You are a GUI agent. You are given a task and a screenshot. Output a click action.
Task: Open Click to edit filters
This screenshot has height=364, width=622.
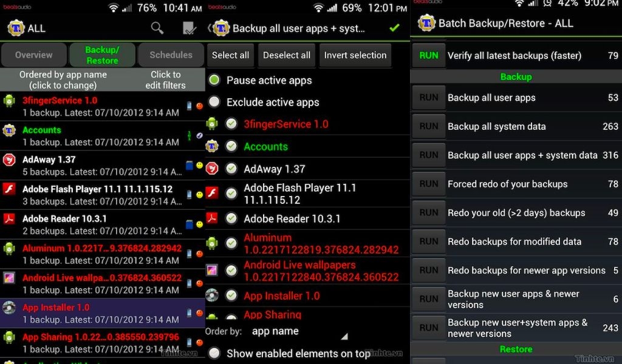point(165,79)
